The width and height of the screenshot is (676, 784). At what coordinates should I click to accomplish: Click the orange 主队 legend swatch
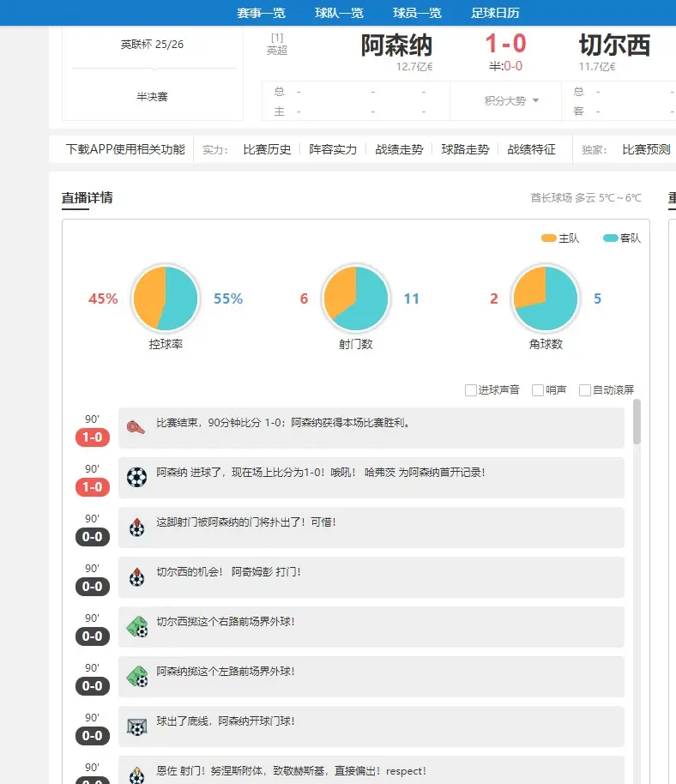pos(548,238)
